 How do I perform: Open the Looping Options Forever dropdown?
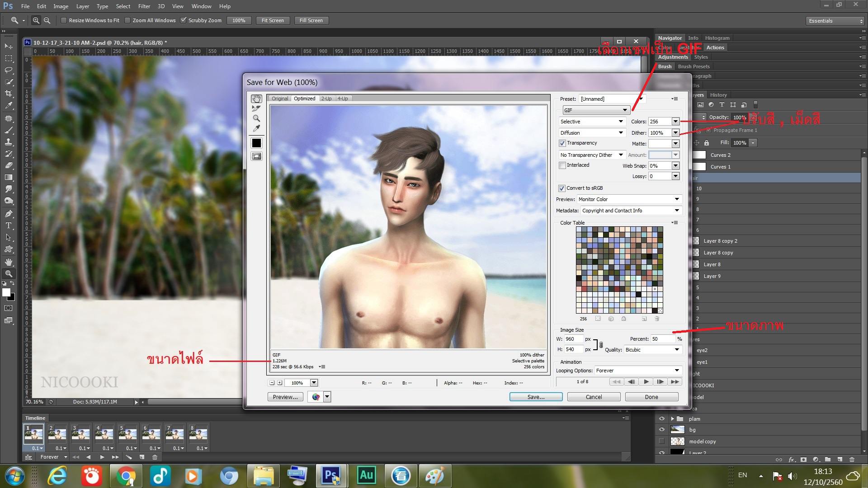point(638,371)
